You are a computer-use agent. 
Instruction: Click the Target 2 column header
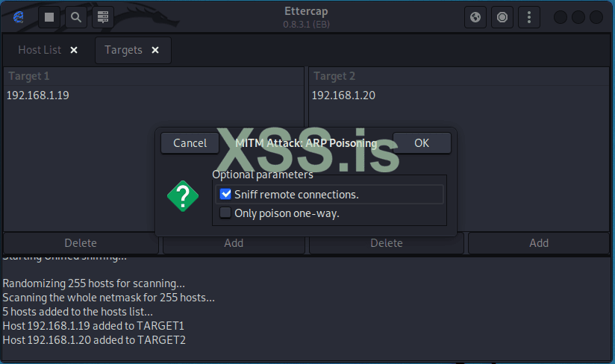click(x=459, y=76)
